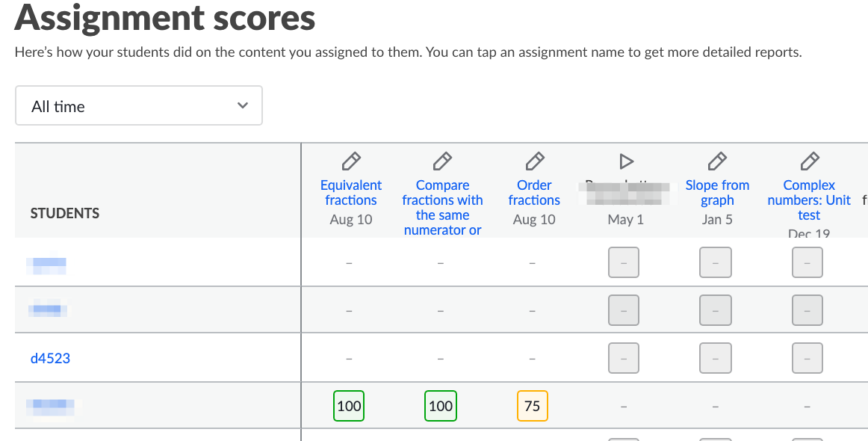Click pencil icon above Compare fractions column
Image resolution: width=868 pixels, height=441 pixels.
[x=442, y=161]
